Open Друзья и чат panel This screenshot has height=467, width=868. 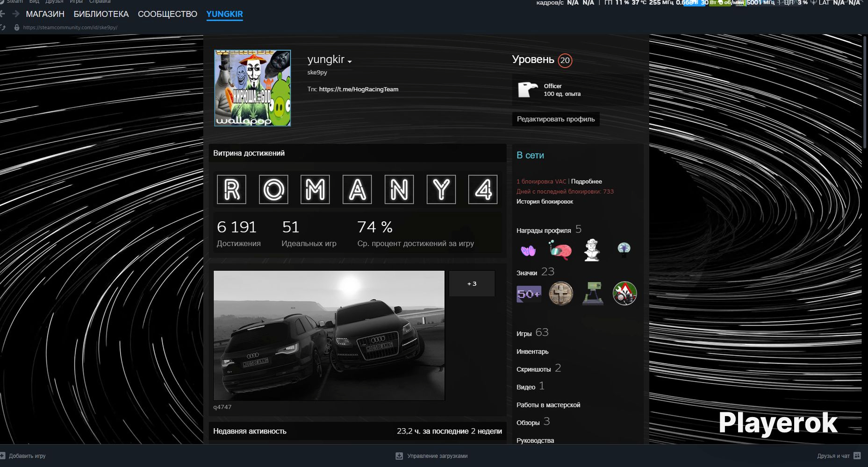pos(833,456)
